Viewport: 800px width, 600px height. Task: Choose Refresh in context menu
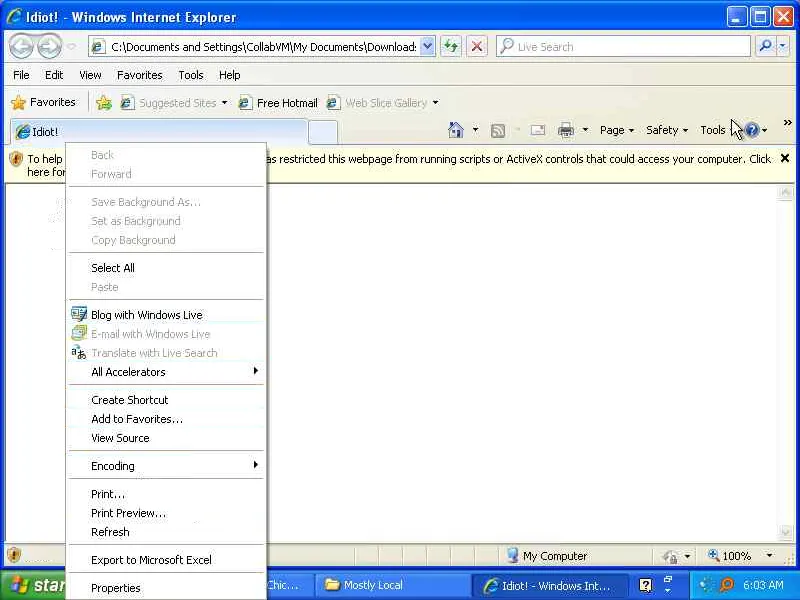coord(166,532)
